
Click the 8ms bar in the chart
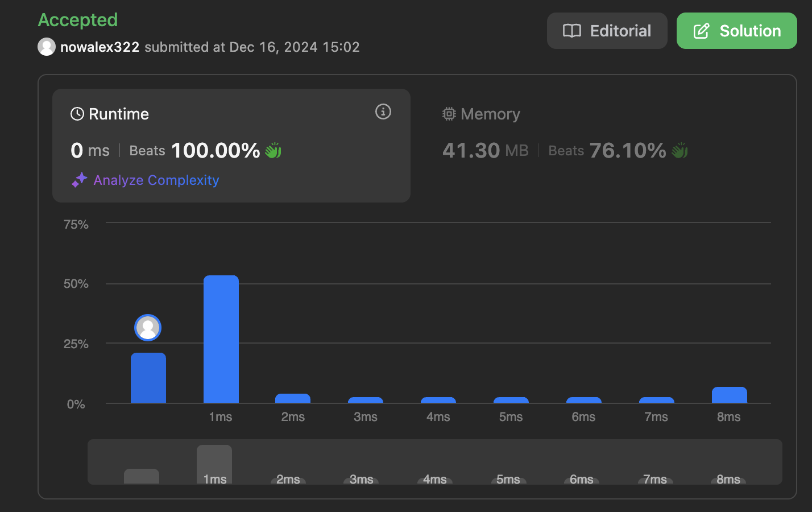pyautogui.click(x=729, y=395)
